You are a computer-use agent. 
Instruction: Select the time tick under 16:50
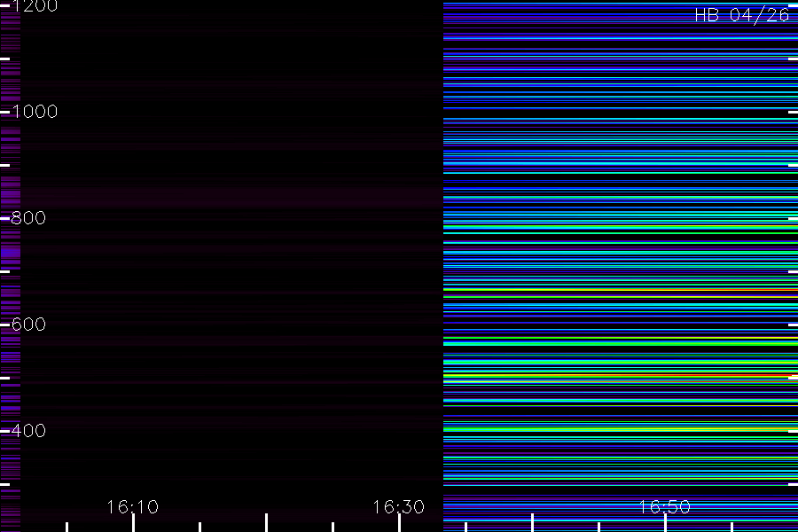tap(665, 523)
